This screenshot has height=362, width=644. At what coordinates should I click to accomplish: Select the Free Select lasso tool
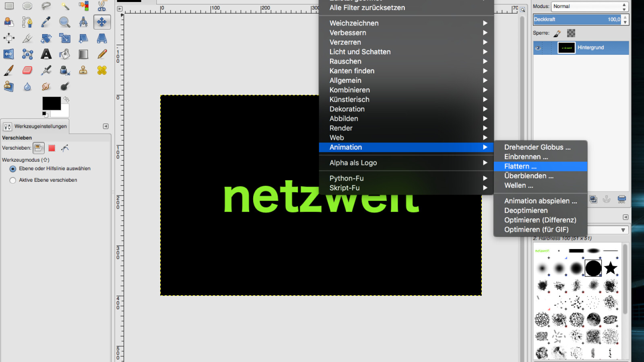click(46, 6)
